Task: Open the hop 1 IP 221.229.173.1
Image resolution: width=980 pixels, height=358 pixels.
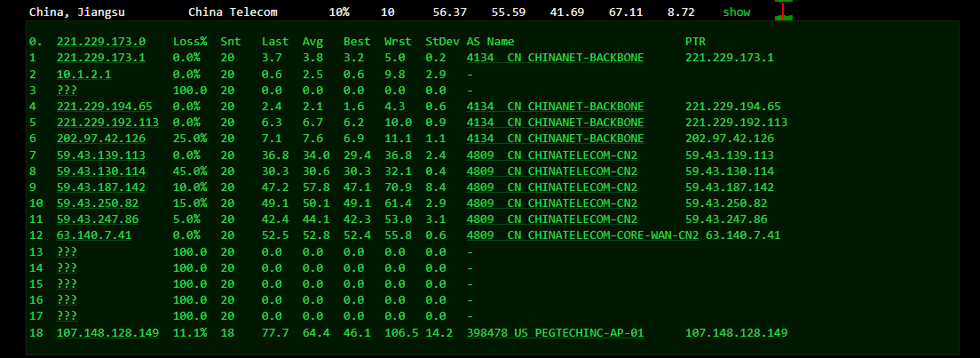Action: point(101,58)
